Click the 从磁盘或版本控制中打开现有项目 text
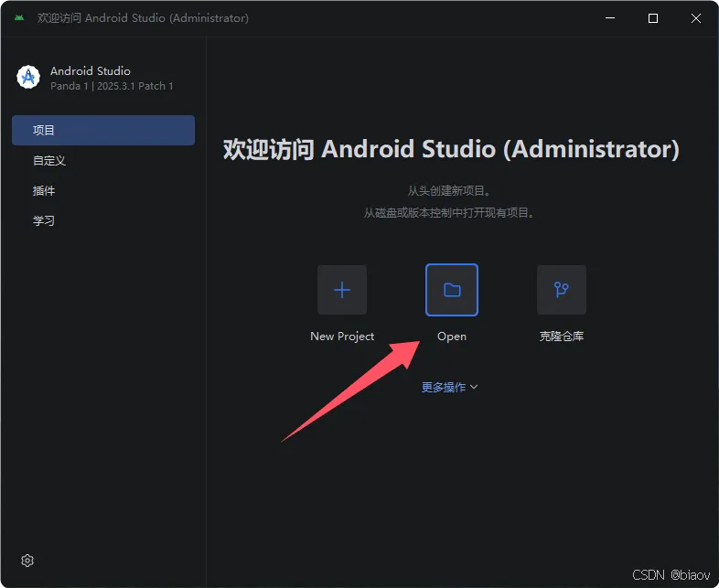719x588 pixels. pyautogui.click(x=450, y=213)
